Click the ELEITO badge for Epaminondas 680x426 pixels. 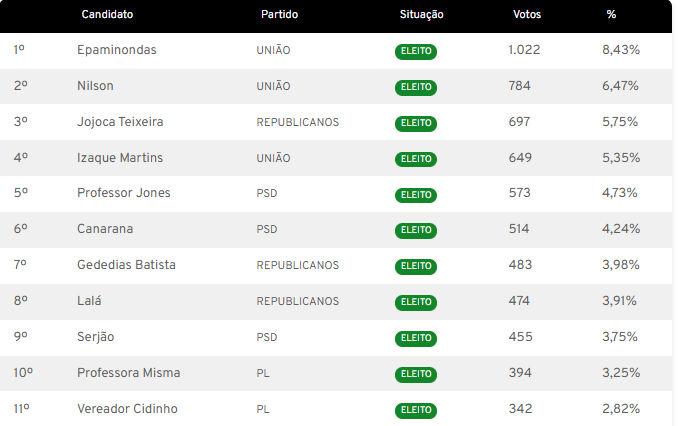click(416, 51)
